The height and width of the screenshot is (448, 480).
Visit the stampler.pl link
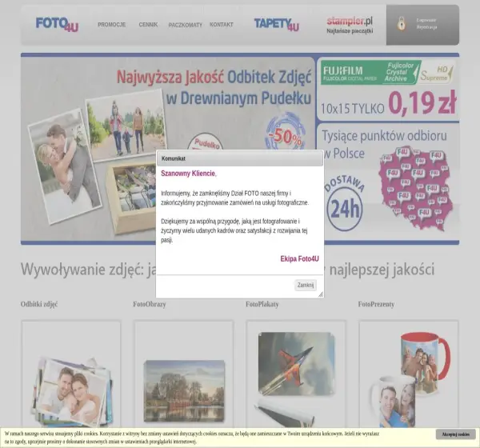(x=350, y=21)
